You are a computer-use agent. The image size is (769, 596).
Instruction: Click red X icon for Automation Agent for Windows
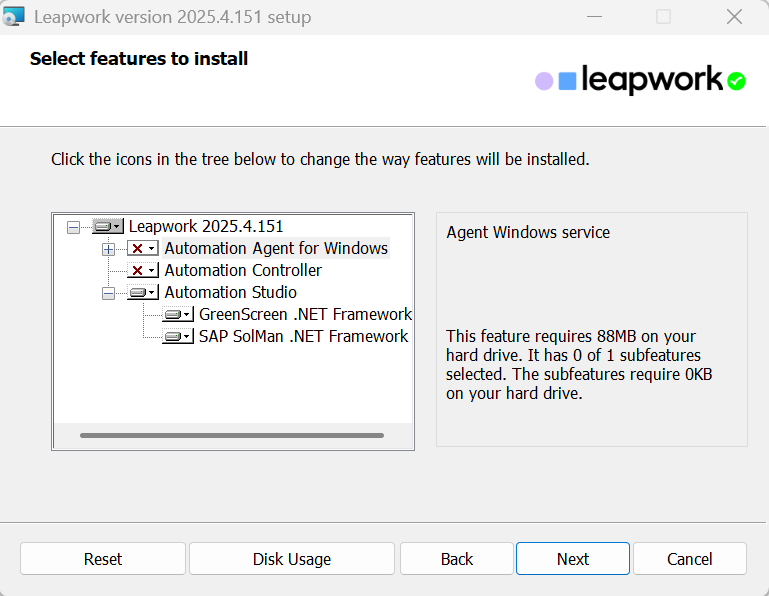[x=142, y=249]
